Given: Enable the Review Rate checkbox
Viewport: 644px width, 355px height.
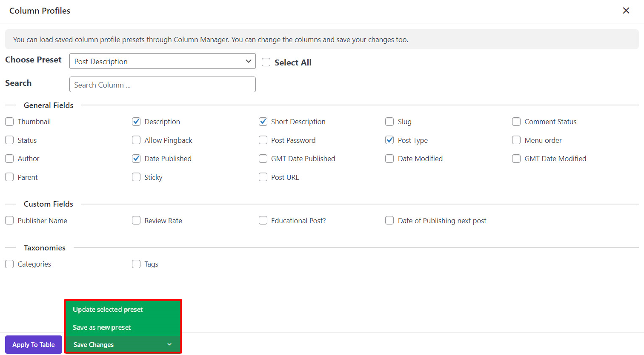Looking at the screenshot, I should point(136,220).
